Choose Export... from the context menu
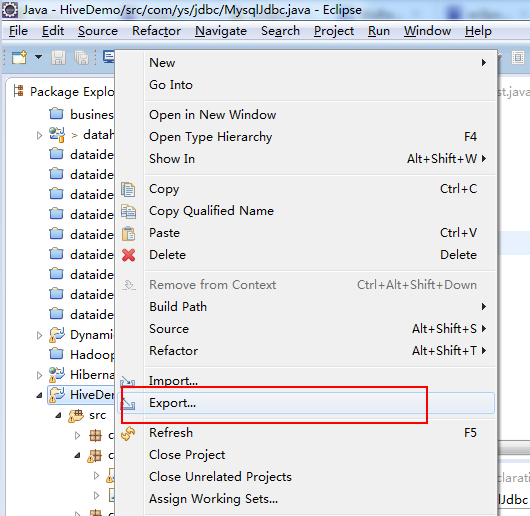The image size is (530, 516). [x=306, y=403]
